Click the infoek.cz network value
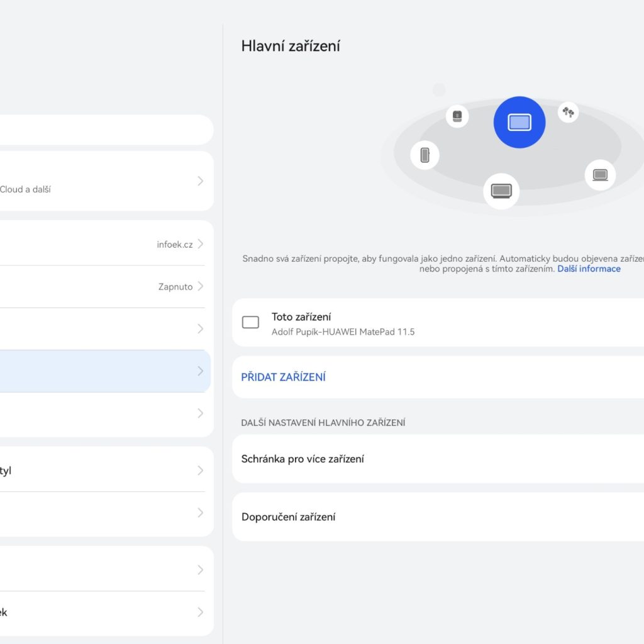This screenshot has width=644, height=644. click(x=175, y=245)
